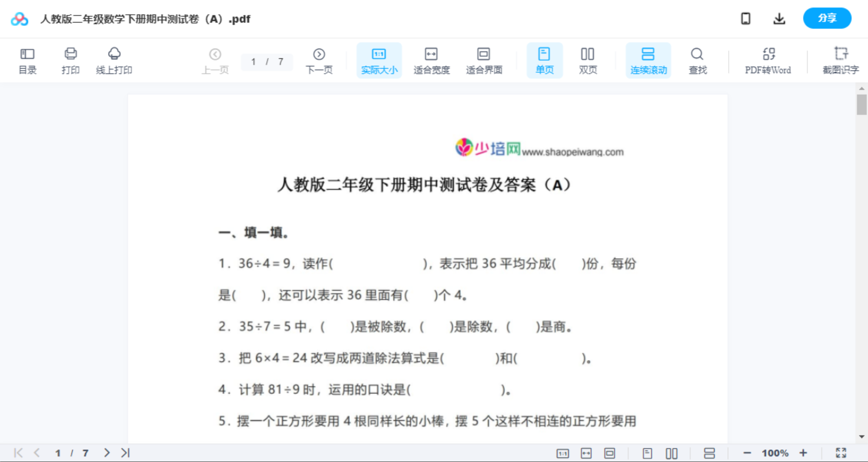Toggle 单页 single page mode
The width and height of the screenshot is (868, 462).
[x=544, y=60]
